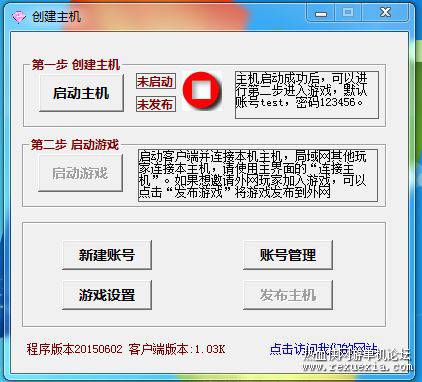422x382 pixels.
Task: Click the red stop status icon
Action: click(x=202, y=91)
